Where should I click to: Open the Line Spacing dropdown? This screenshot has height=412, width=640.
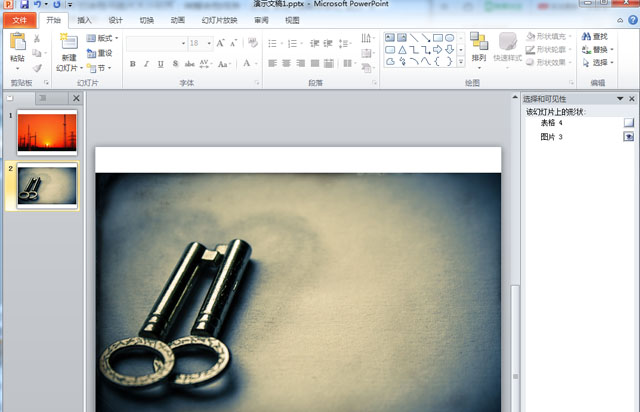click(345, 43)
